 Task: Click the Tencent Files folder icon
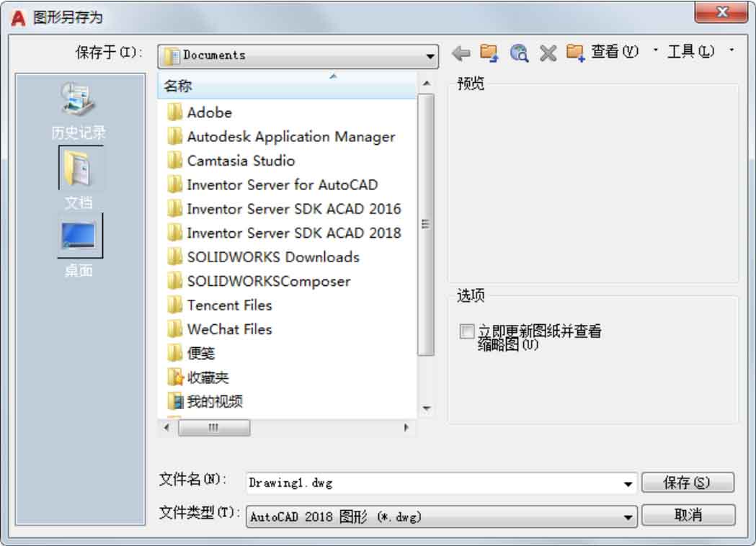174,305
